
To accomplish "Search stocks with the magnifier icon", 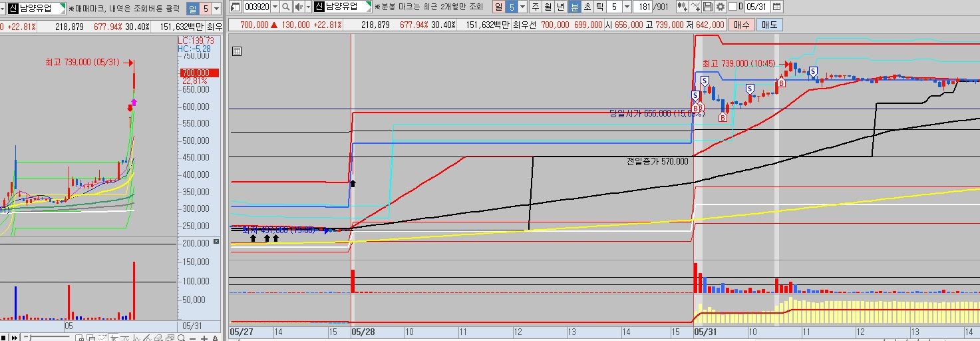I will [x=286, y=7].
